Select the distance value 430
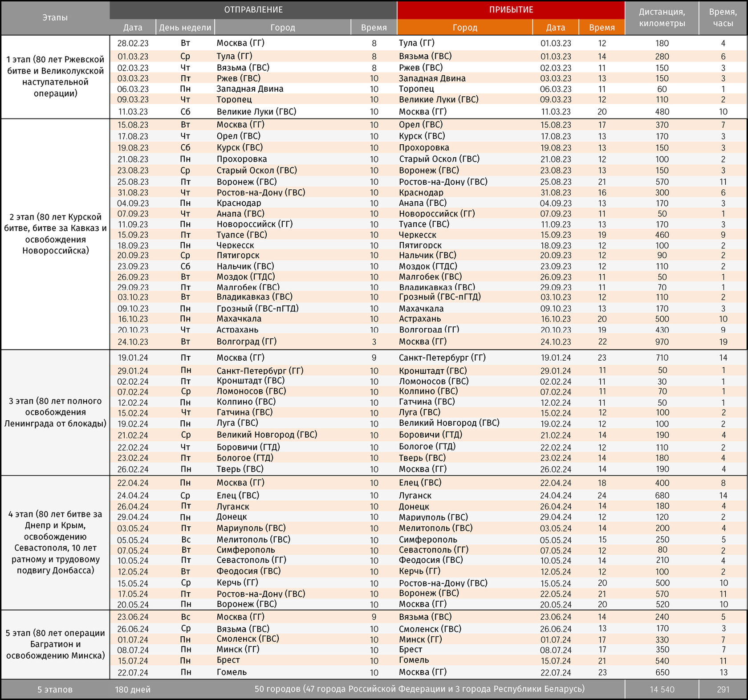The image size is (748, 700). pyautogui.click(x=662, y=330)
